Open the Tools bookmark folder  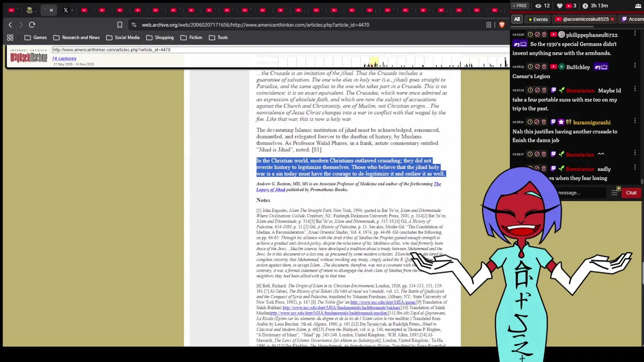point(218,37)
